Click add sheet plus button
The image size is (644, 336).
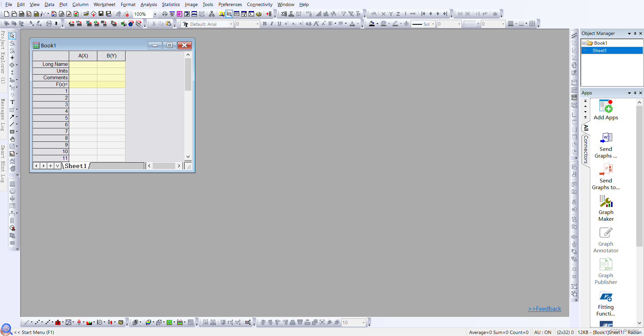click(50, 166)
